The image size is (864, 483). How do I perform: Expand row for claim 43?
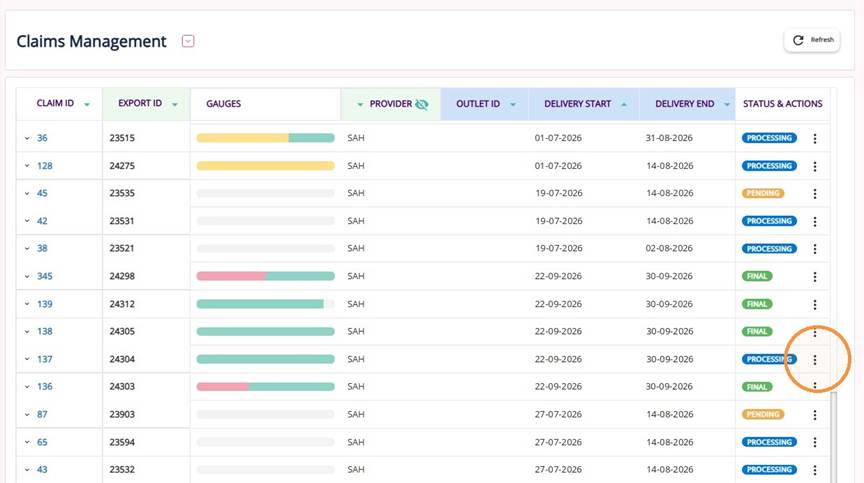coord(27,470)
